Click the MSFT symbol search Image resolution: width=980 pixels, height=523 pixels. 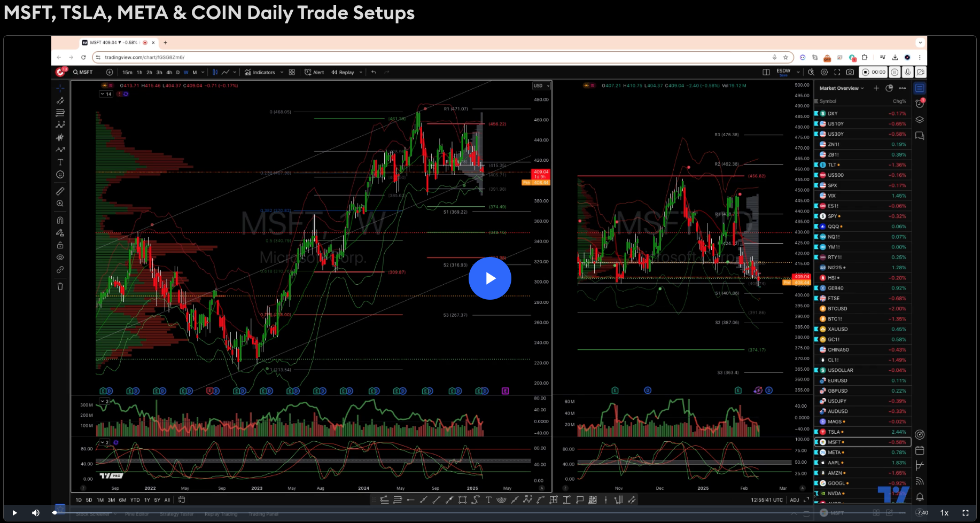83,72
